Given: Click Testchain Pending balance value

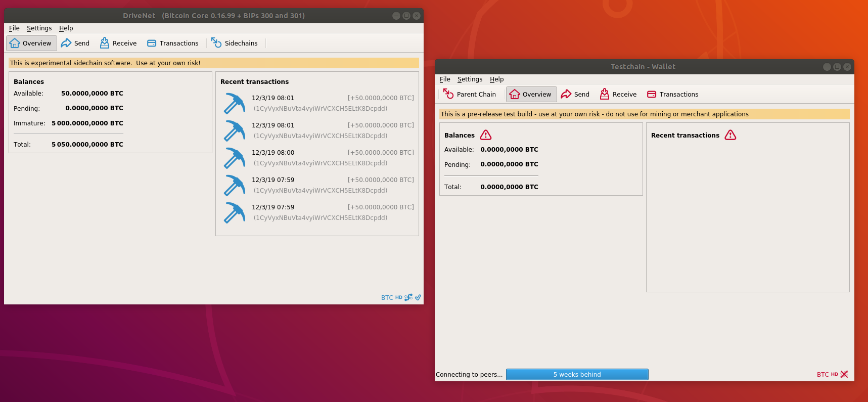Looking at the screenshot, I should point(509,164).
